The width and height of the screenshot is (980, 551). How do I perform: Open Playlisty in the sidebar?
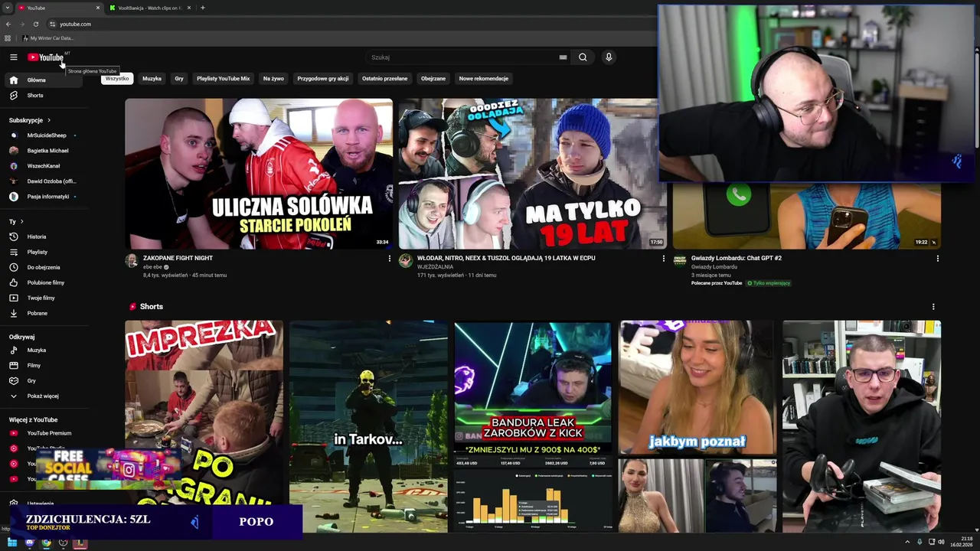click(44, 252)
